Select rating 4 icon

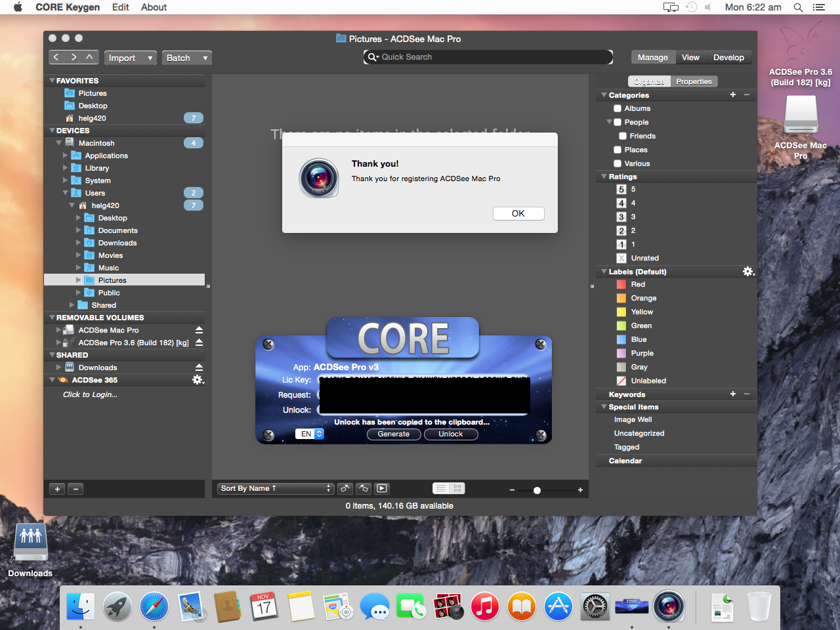[621, 203]
